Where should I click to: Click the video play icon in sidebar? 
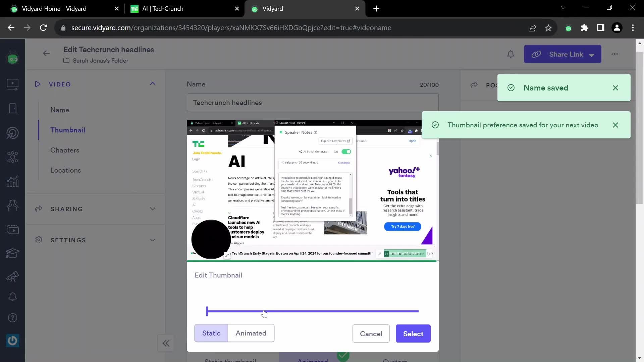point(12,84)
